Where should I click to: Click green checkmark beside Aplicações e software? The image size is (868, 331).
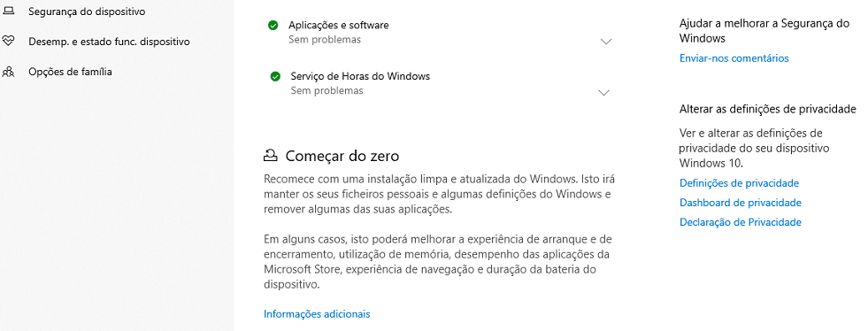273,25
